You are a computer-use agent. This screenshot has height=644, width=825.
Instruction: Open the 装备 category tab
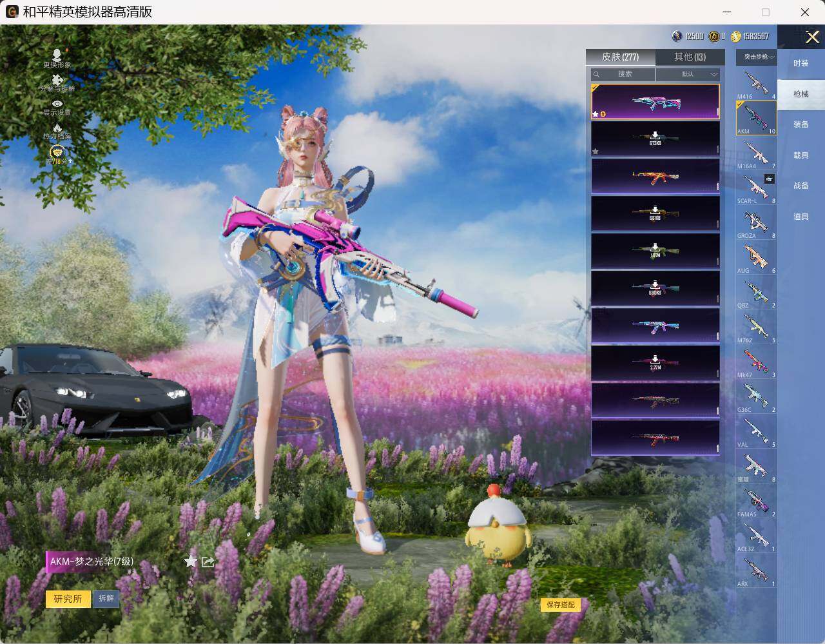click(x=801, y=124)
